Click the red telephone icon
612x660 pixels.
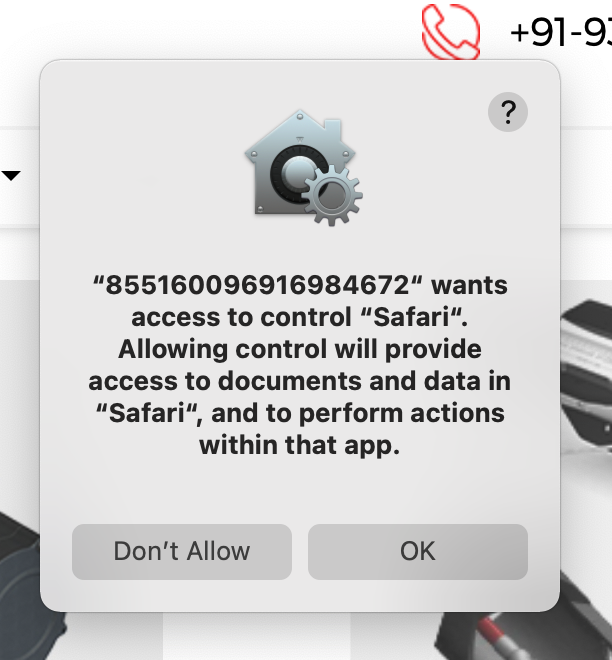[x=451, y=32]
